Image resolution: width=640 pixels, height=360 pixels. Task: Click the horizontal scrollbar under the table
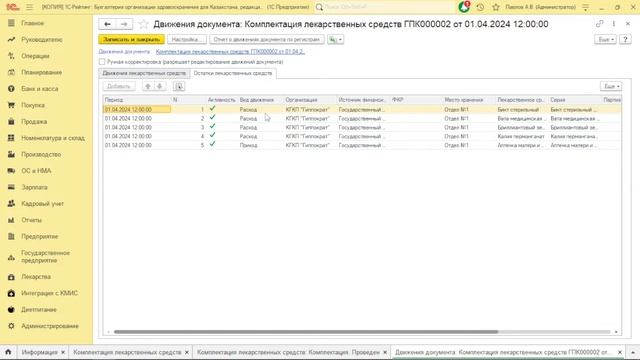click(306, 332)
